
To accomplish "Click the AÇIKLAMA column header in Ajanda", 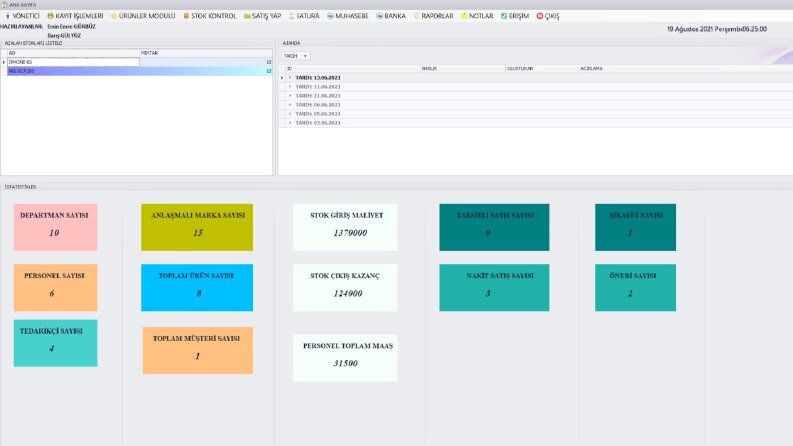I will click(685, 68).
